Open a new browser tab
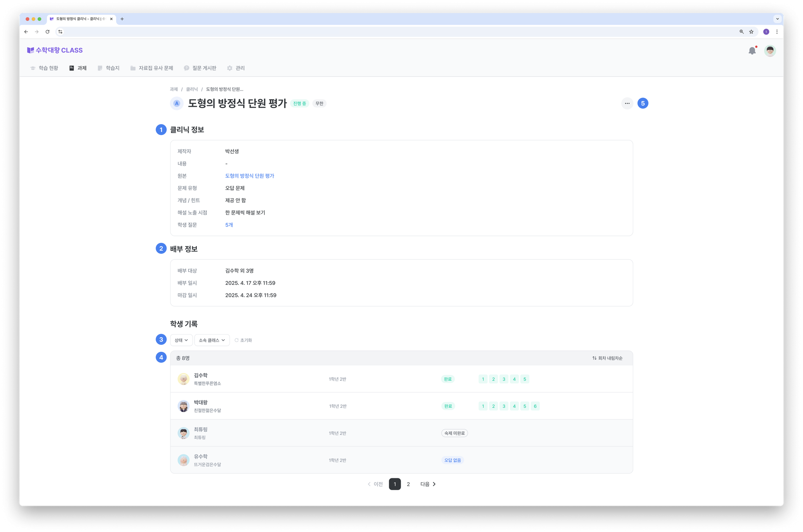803x532 pixels. click(122, 19)
